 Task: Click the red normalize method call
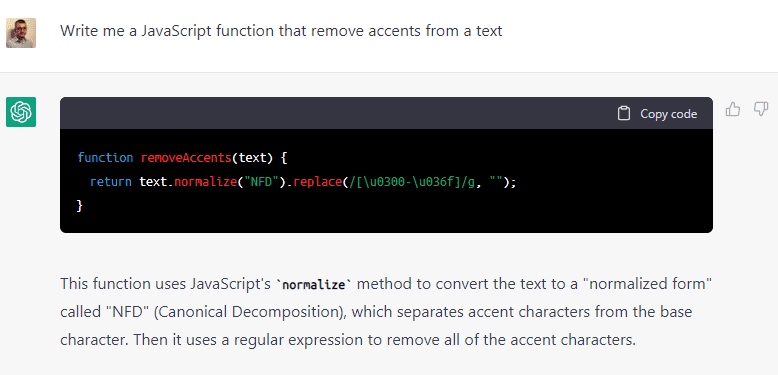coord(205,182)
